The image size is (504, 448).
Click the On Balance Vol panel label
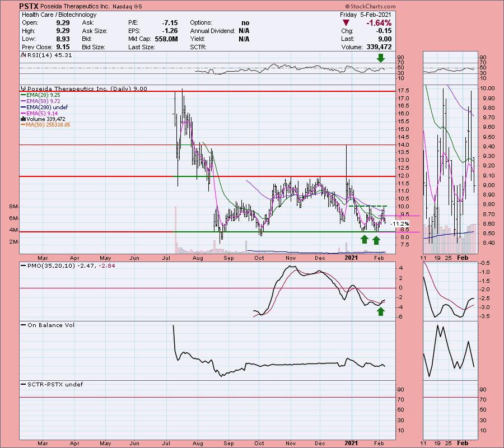pos(51,325)
